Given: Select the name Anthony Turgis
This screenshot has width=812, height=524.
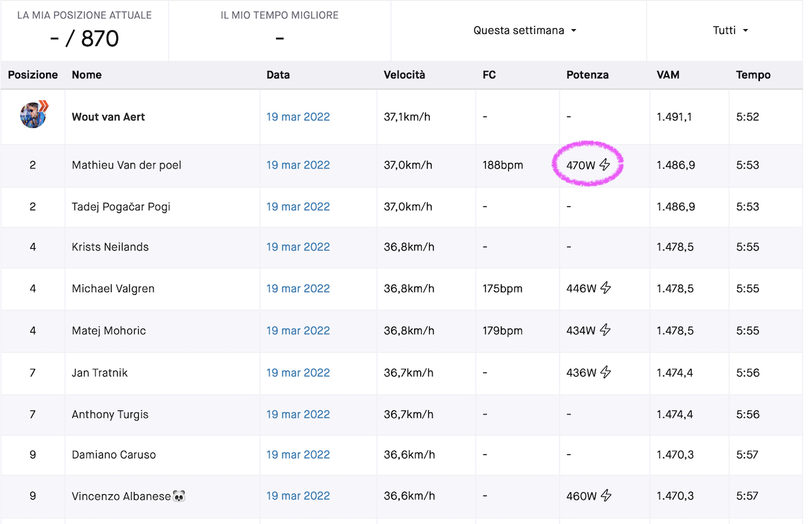Looking at the screenshot, I should (110, 414).
